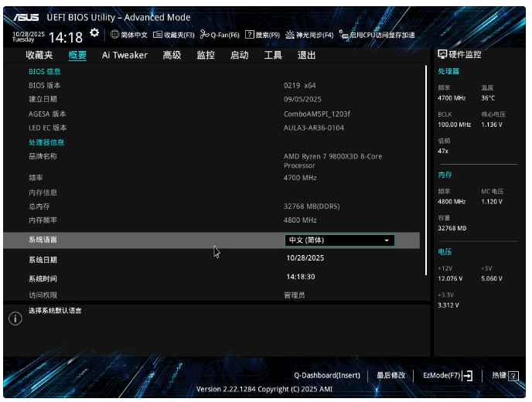Expand the 系统语言 dropdown arrow
The width and height of the screenshot is (532, 402).
coord(387,240)
